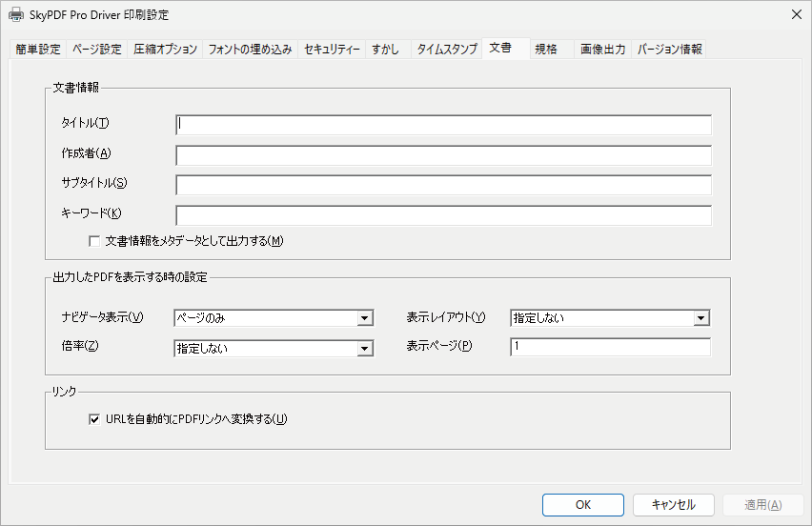Open the ナビゲータ表示 dropdown
This screenshot has width=812, height=526.
coord(274,318)
